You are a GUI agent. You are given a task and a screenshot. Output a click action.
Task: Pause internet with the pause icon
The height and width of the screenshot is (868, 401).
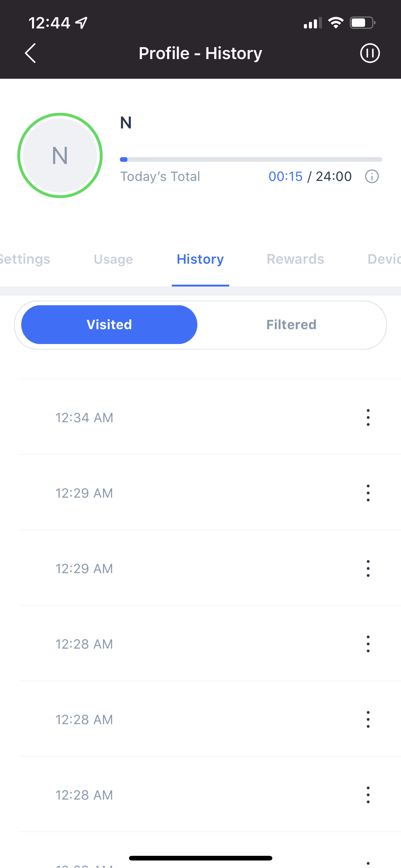coord(370,53)
